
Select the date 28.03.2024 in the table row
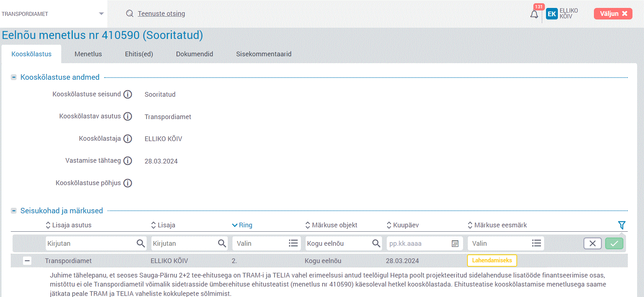tap(402, 261)
